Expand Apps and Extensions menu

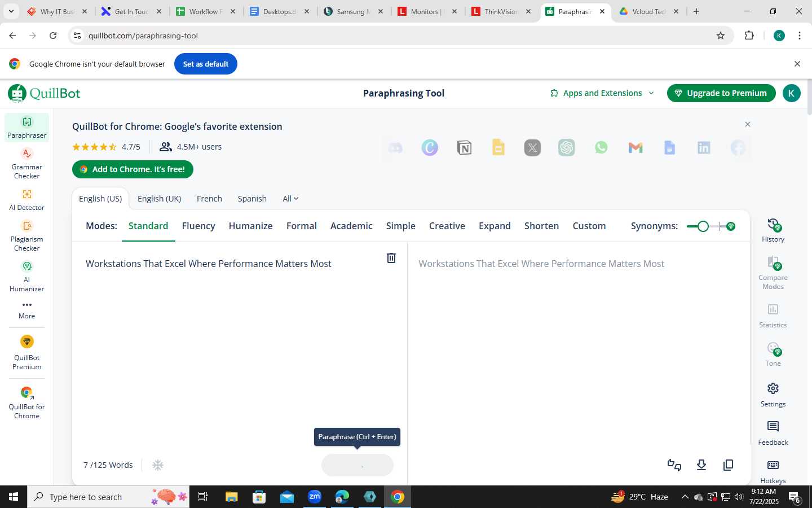(x=602, y=93)
